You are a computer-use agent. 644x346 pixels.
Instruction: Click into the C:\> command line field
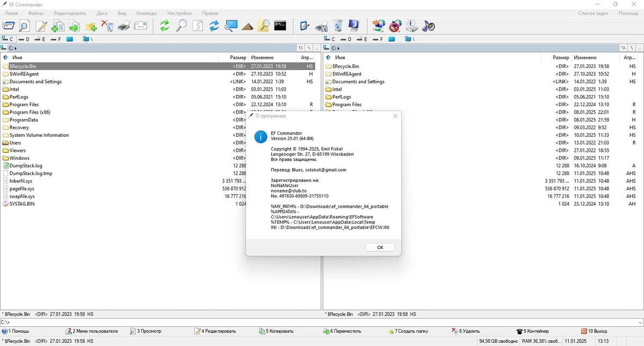(322, 322)
